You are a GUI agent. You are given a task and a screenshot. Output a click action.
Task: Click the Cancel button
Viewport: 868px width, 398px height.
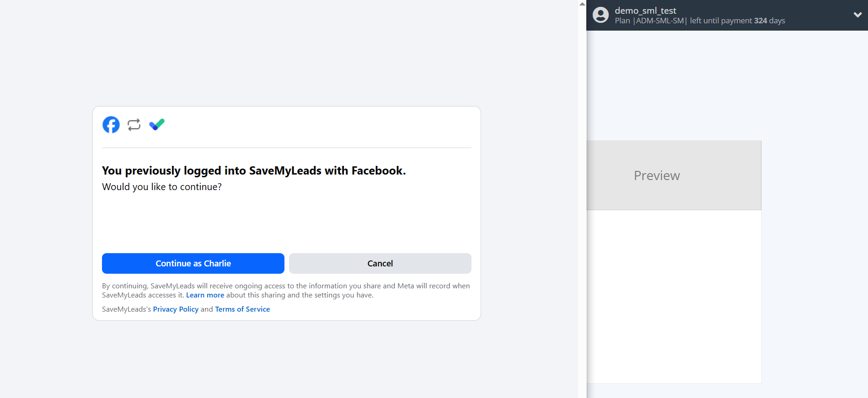click(380, 263)
